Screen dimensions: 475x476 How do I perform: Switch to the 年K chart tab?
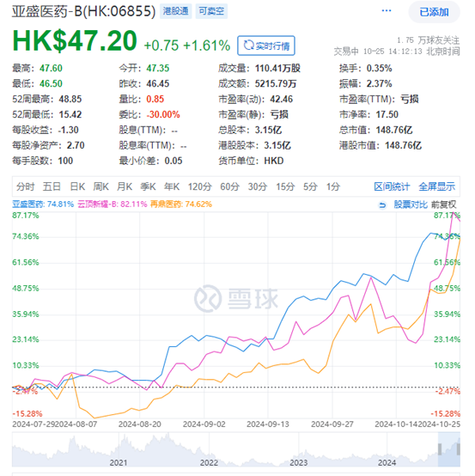tap(172, 186)
